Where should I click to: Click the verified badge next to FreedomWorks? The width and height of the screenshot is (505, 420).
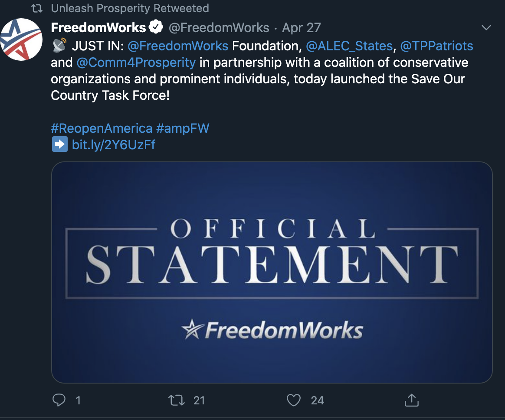click(156, 27)
